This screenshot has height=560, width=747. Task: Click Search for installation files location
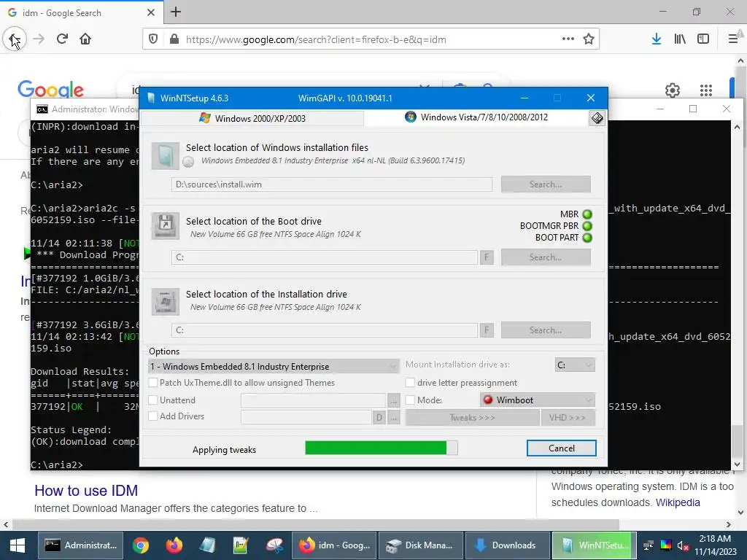click(546, 184)
